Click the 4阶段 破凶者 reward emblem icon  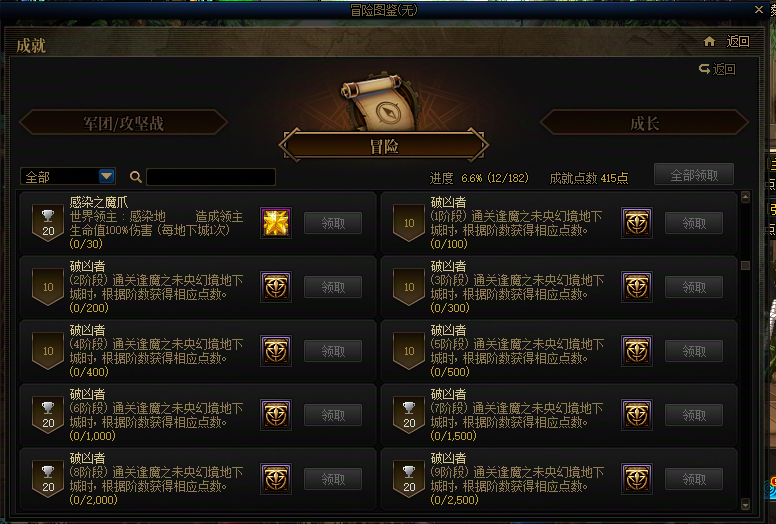[x=276, y=351]
